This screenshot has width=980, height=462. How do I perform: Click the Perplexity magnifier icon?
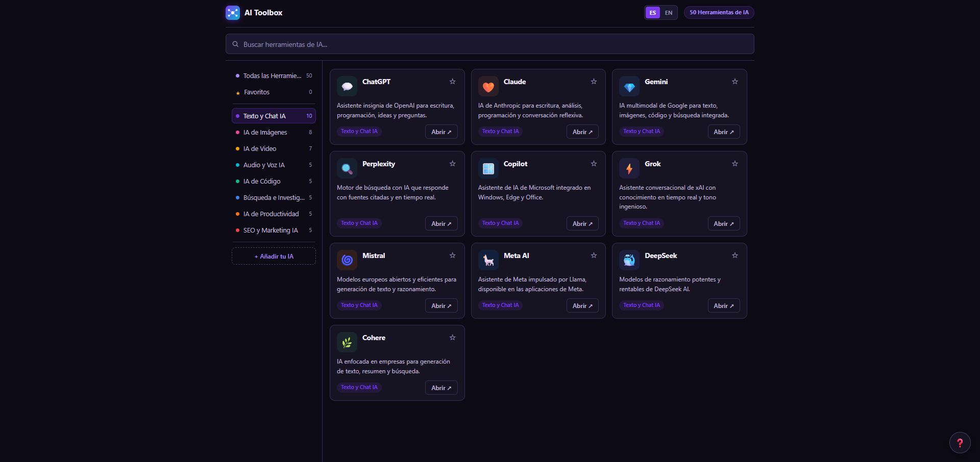347,168
